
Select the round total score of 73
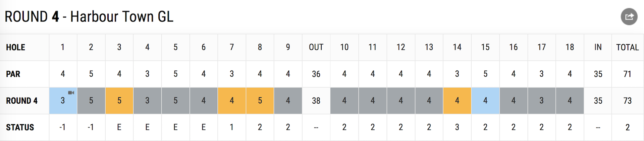627,101
